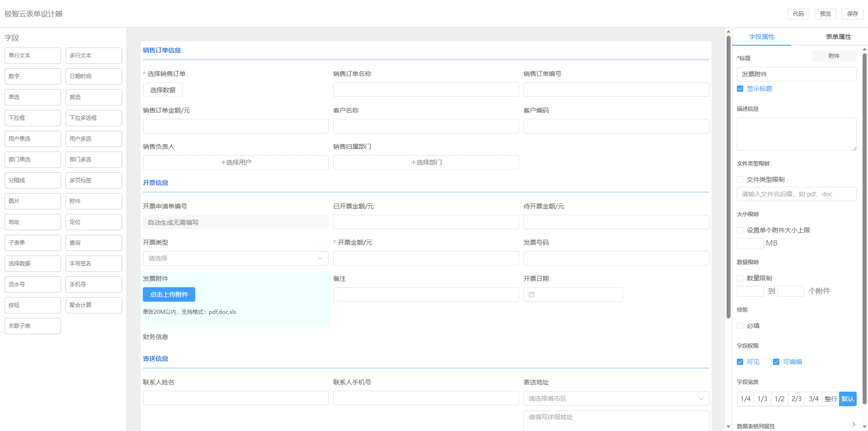Click the calendar icon in 开票日期 field

(x=532, y=294)
